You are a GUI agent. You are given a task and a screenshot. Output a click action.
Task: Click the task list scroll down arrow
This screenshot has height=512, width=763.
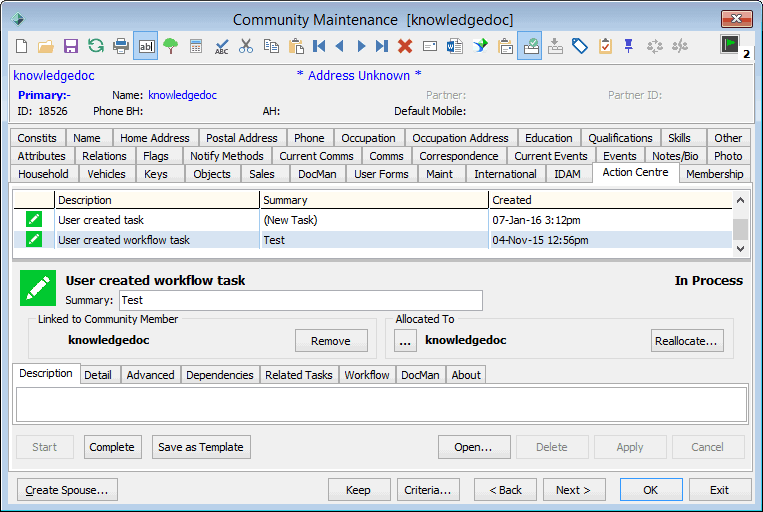(740, 249)
